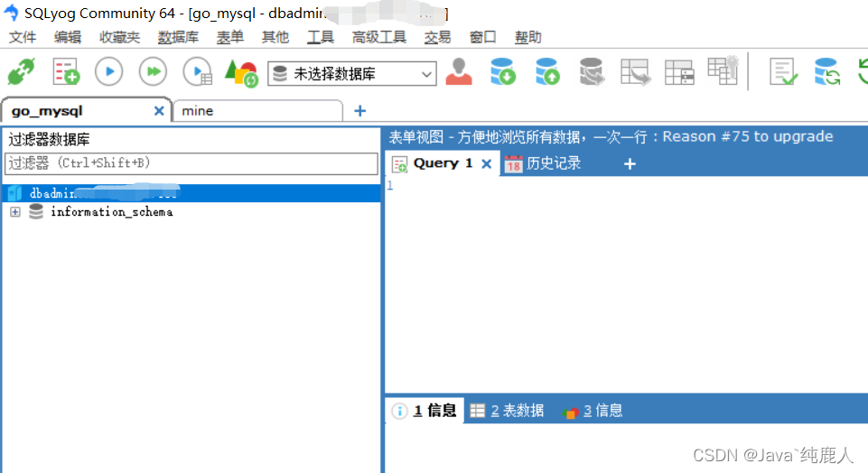
Task: Click the schema designer table icon
Action: [x=679, y=72]
